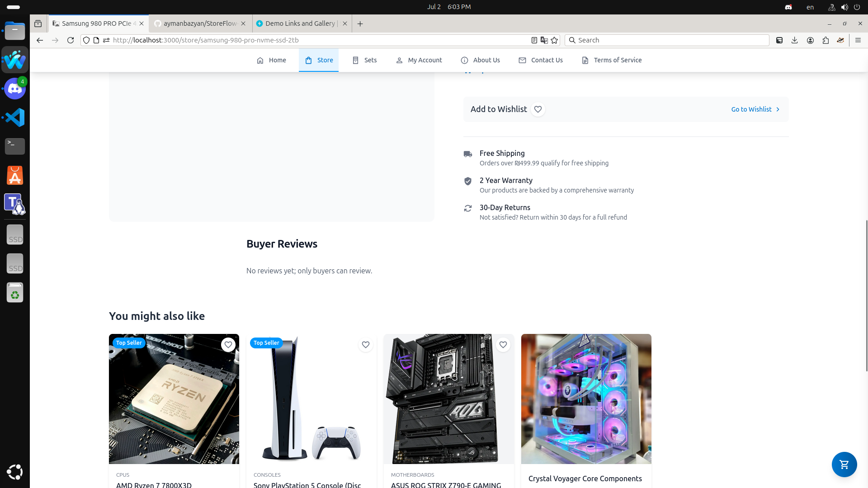Click the ASUS ROG STRIX Z790-E GAMING title

(446, 485)
